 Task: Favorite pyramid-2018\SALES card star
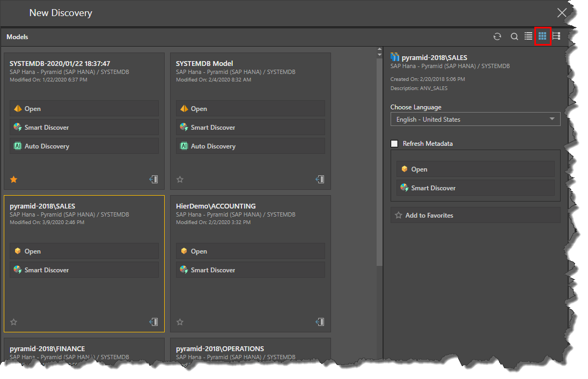pyautogui.click(x=14, y=322)
